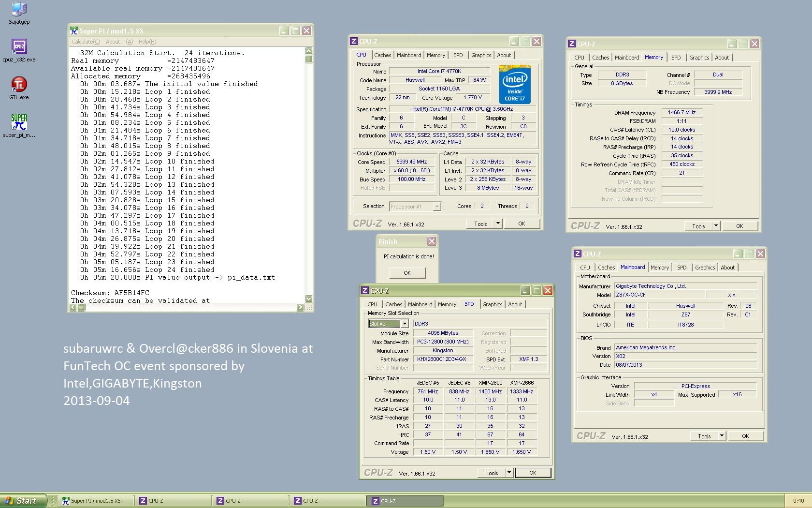Screen dimensions: 812x508
Task: Click the BIOS Date value 08/07/2013
Action: coord(685,365)
